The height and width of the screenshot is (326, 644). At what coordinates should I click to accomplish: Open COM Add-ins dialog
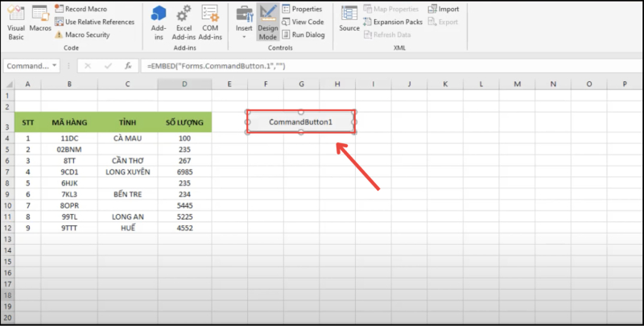pos(210,23)
